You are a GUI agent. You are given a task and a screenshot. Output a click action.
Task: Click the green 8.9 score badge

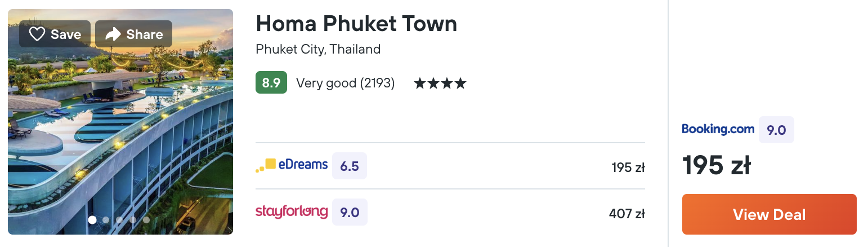coord(271,83)
